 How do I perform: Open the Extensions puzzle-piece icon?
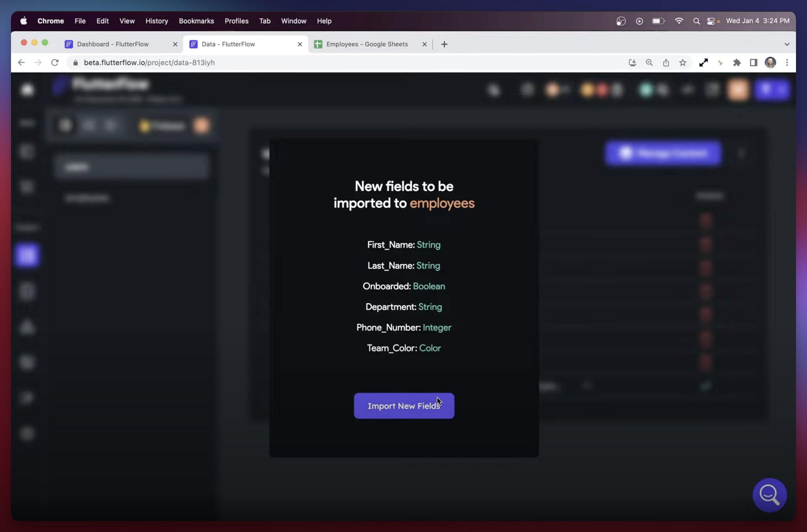[737, 62]
